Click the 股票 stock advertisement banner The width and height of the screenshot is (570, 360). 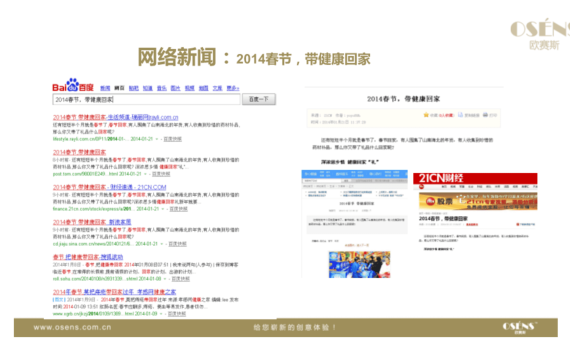tap(478, 201)
